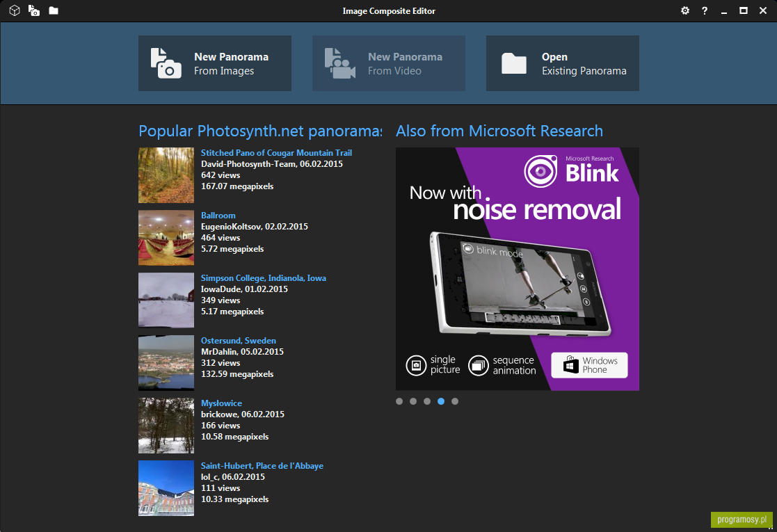Open Stitched Pano of Cougar Mountain Trail link
777x532 pixels.
pyautogui.click(x=276, y=152)
